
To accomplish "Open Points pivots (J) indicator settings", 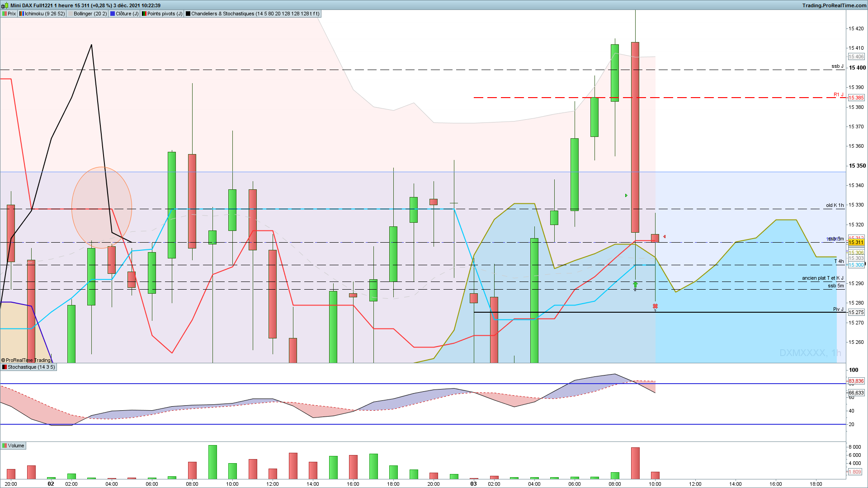I will (162, 14).
